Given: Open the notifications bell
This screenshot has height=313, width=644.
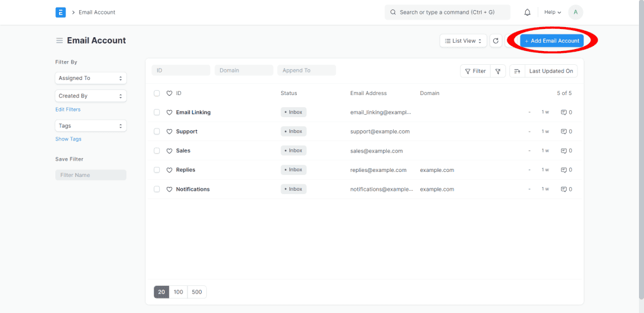Looking at the screenshot, I should (x=527, y=12).
